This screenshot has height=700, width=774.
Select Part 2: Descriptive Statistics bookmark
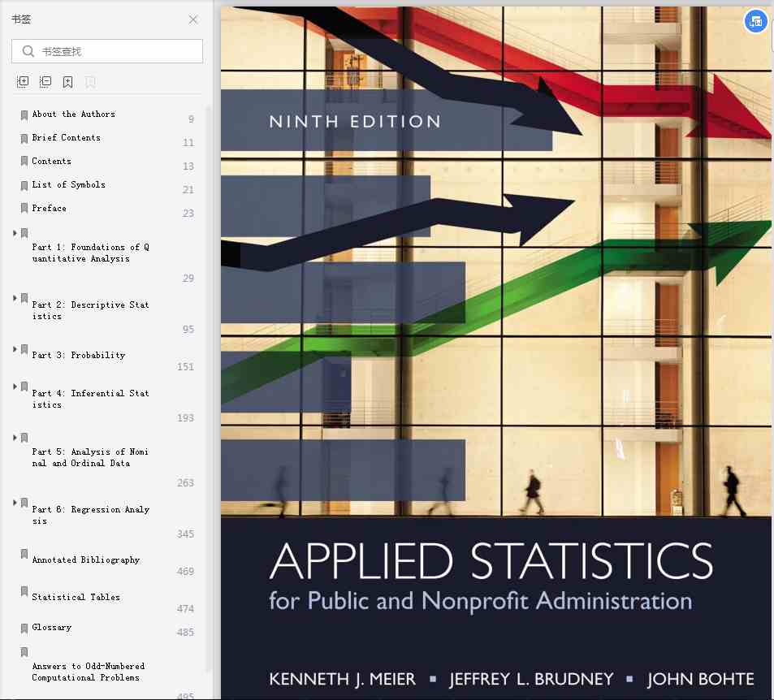[x=91, y=310]
